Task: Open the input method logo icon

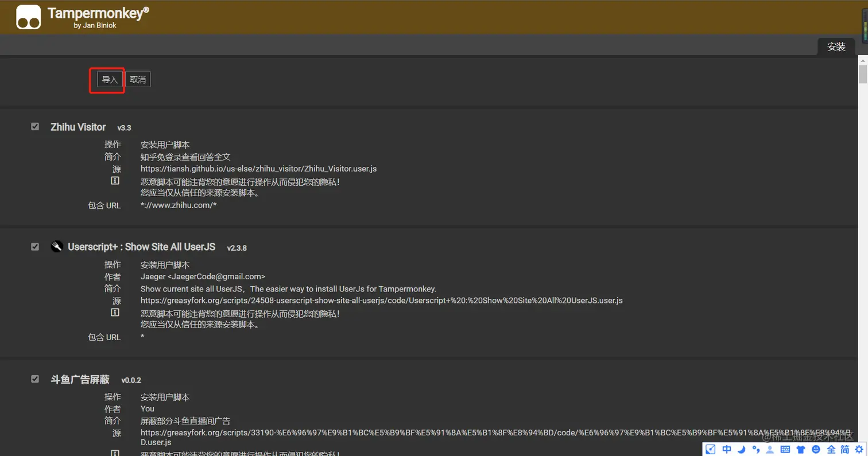Action: pyautogui.click(x=710, y=449)
